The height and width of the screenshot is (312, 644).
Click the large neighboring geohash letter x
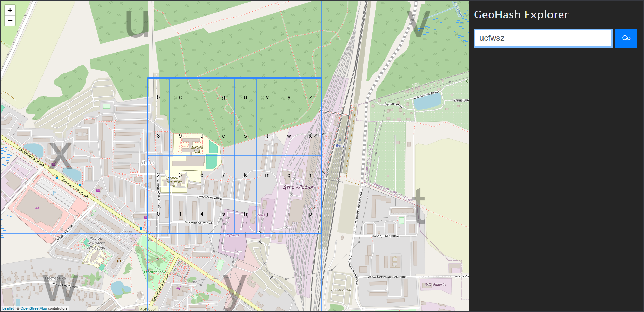[60, 155]
